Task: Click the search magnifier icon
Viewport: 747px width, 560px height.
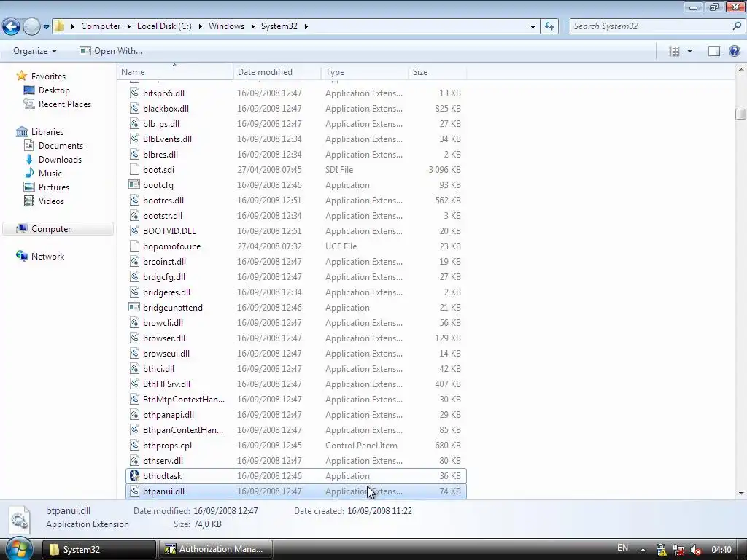Action: click(737, 26)
